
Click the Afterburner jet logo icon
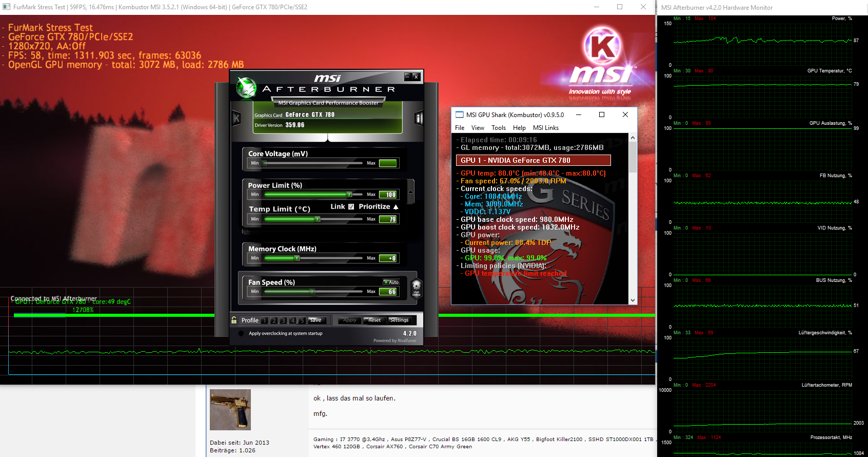pos(246,88)
